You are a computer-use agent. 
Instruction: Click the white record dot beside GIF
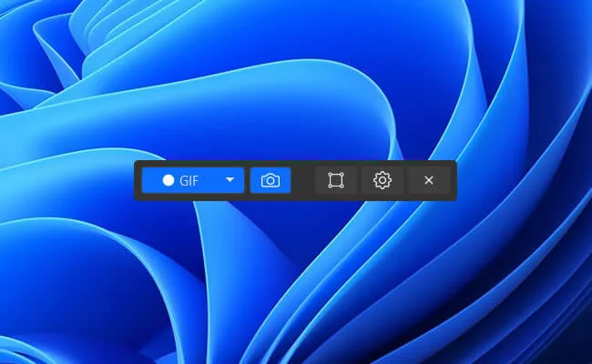coord(168,180)
